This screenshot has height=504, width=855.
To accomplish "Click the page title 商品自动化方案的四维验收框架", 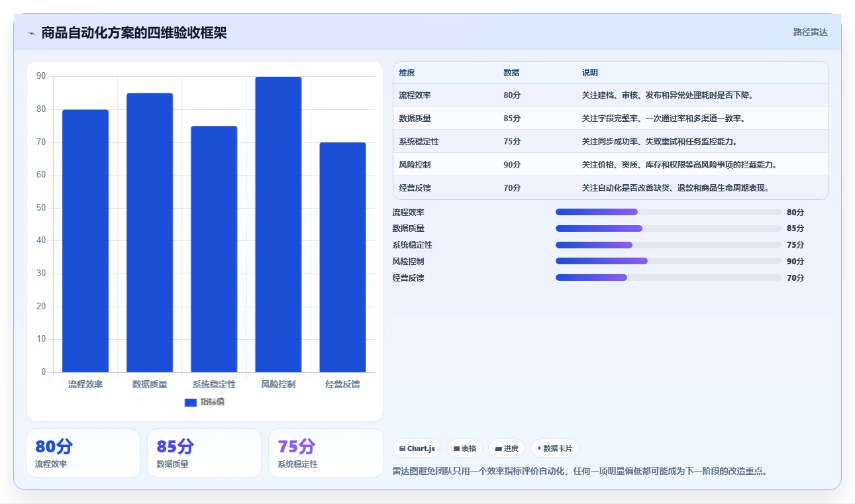I will pyautogui.click(x=134, y=32).
